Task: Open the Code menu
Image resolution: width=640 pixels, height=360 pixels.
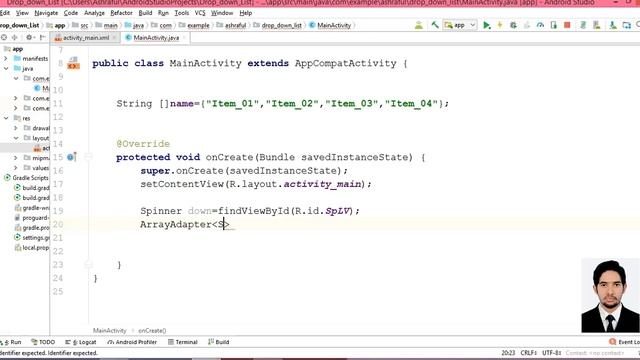Action: [71, 13]
